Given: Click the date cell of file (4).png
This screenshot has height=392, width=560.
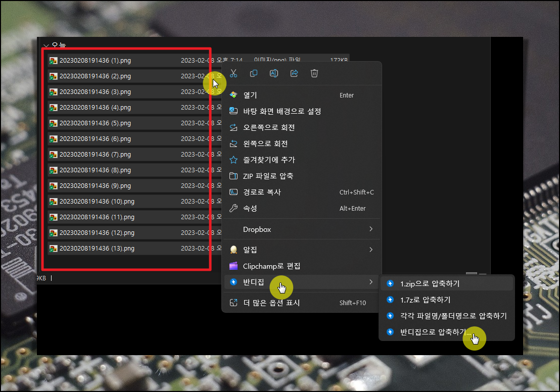Looking at the screenshot, I should click(x=201, y=108).
